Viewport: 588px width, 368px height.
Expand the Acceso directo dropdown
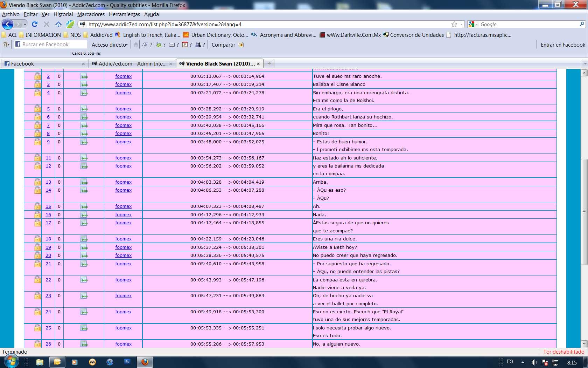(110, 45)
